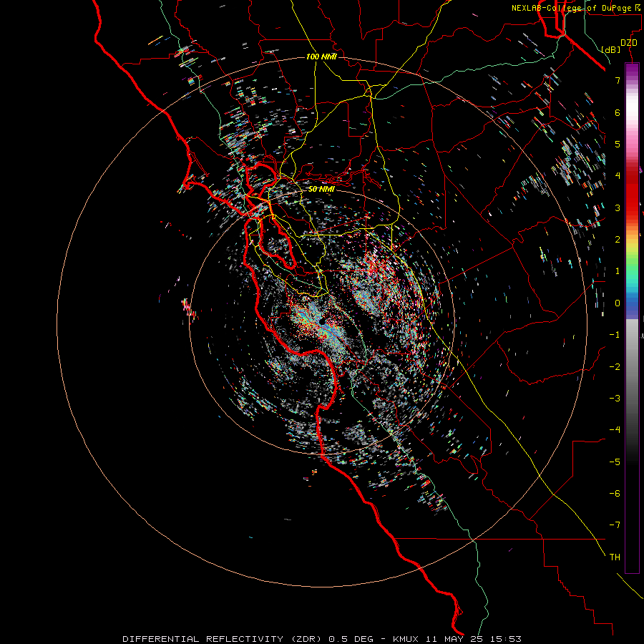Click the -2 tick label on color scale
The height and width of the screenshot is (644, 644).
[x=615, y=366]
